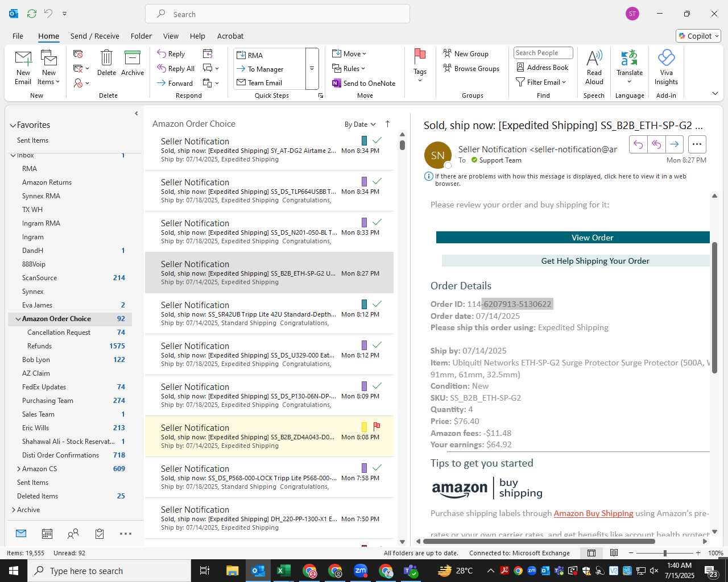The width and height of the screenshot is (728, 582).
Task: Open the Acrobat tab
Action: pos(230,36)
